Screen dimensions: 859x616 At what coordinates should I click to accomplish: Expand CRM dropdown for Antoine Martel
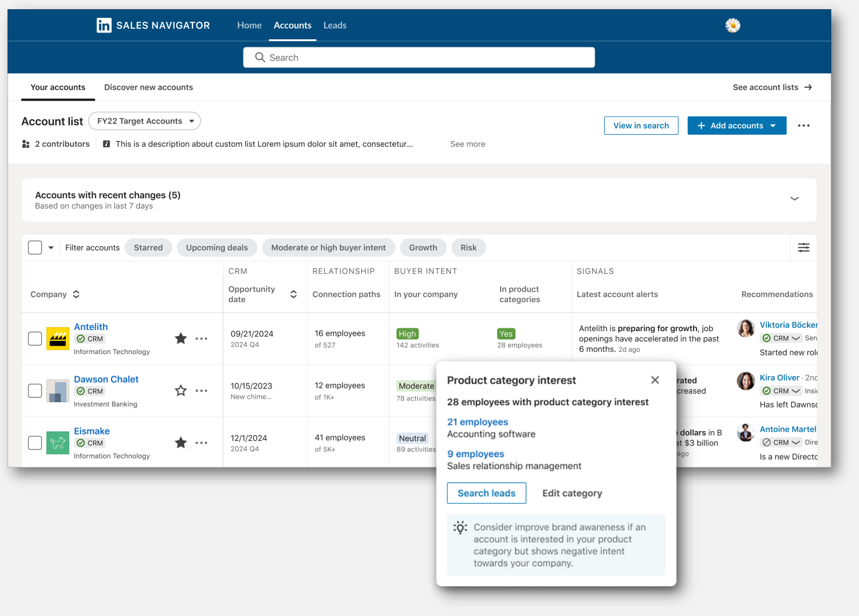click(x=796, y=442)
